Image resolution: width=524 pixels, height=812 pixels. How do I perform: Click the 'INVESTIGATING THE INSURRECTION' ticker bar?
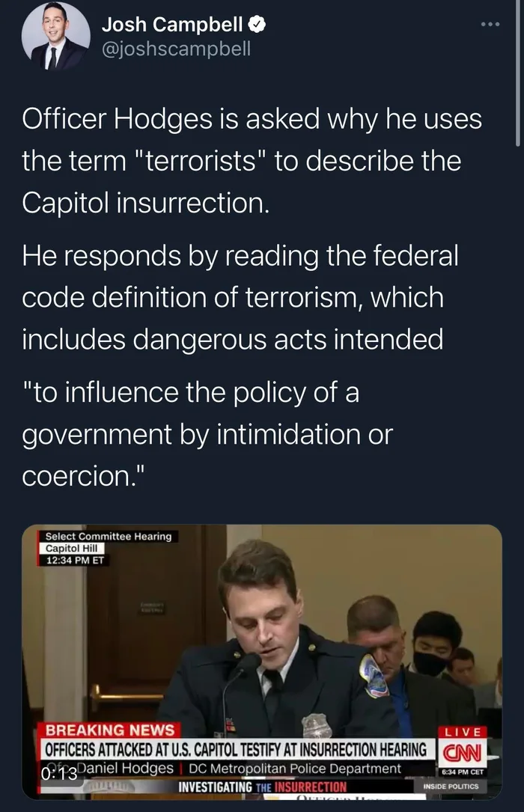click(262, 787)
